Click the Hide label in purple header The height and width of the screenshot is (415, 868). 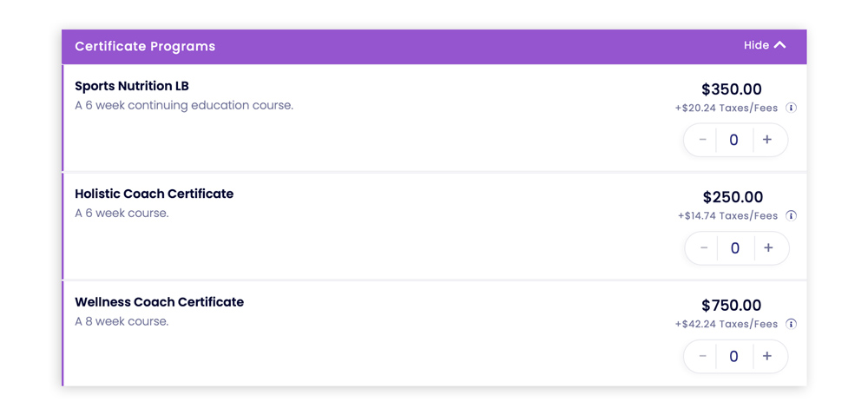pyautogui.click(x=756, y=45)
